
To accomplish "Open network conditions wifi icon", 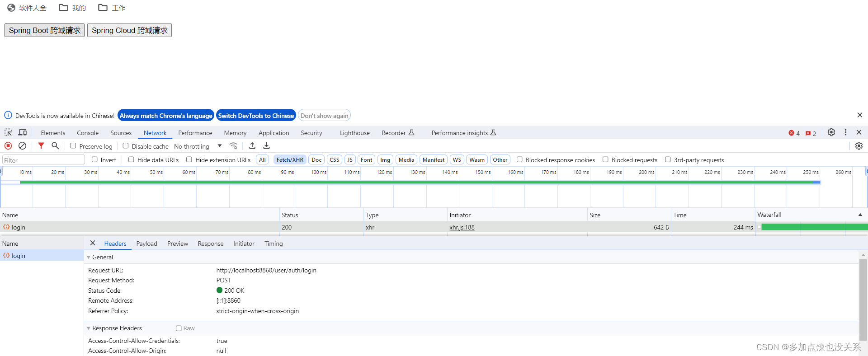I will [x=233, y=145].
